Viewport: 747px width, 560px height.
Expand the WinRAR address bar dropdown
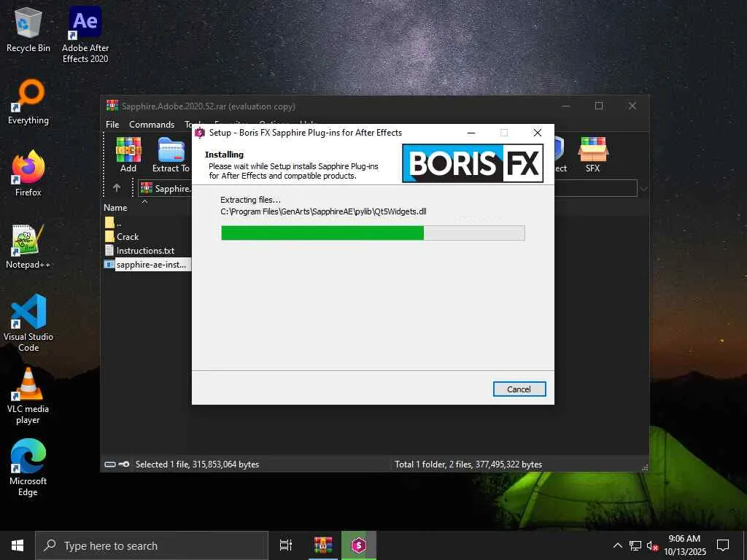(643, 189)
